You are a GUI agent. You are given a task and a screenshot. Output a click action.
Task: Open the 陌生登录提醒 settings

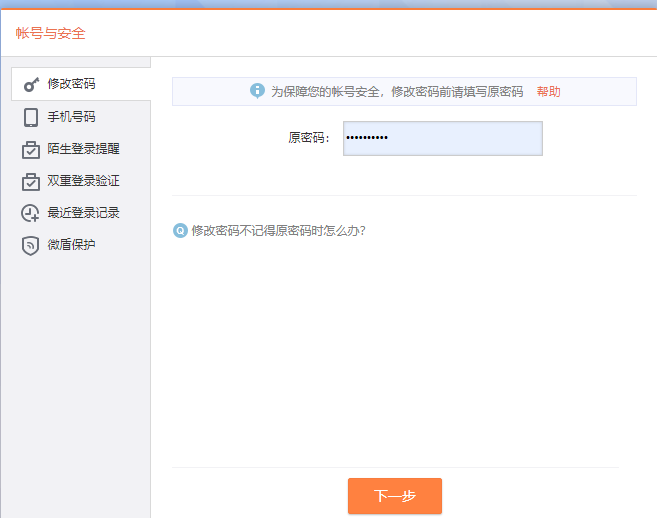coord(81,149)
